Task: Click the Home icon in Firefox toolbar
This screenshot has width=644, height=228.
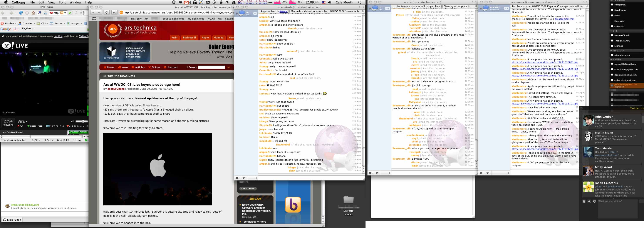Action: (34, 13)
